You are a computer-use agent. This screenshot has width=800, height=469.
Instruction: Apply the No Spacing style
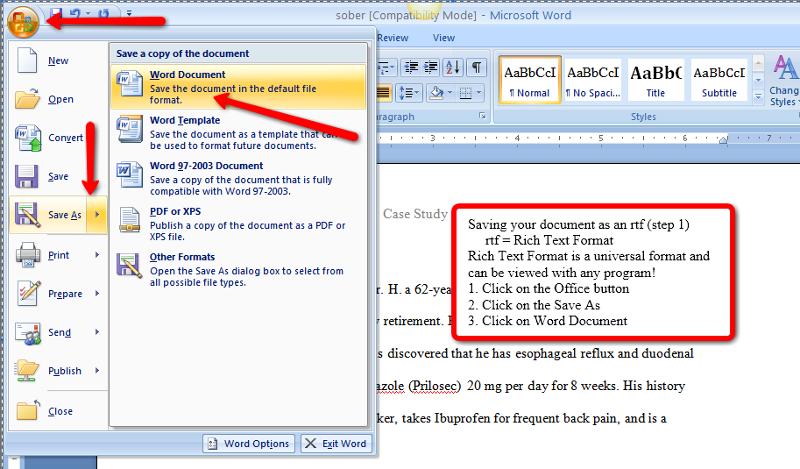click(593, 79)
